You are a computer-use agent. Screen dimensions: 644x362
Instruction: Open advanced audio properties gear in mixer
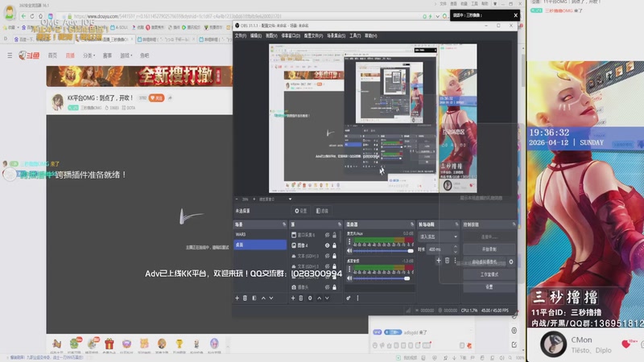pyautogui.click(x=349, y=298)
